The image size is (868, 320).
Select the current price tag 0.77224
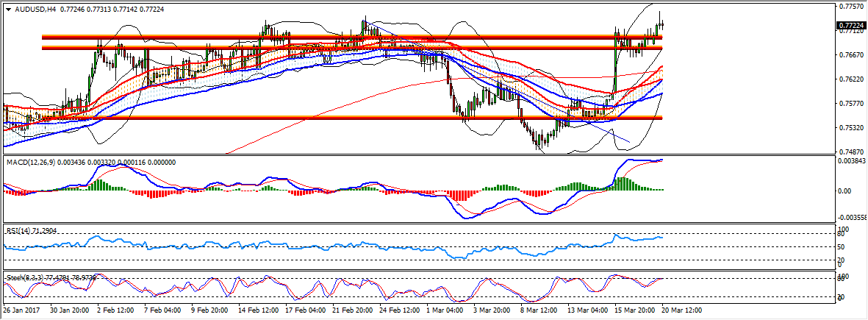click(x=851, y=25)
